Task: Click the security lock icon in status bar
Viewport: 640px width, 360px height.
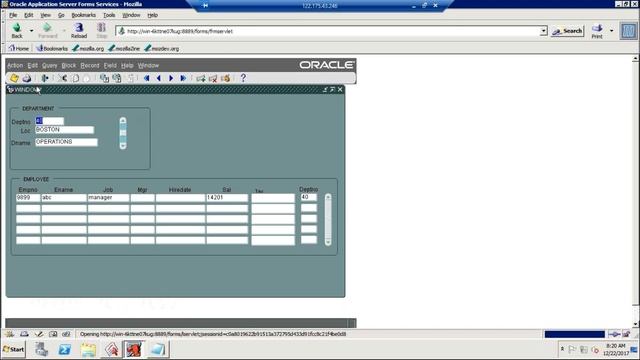Action: point(627,334)
